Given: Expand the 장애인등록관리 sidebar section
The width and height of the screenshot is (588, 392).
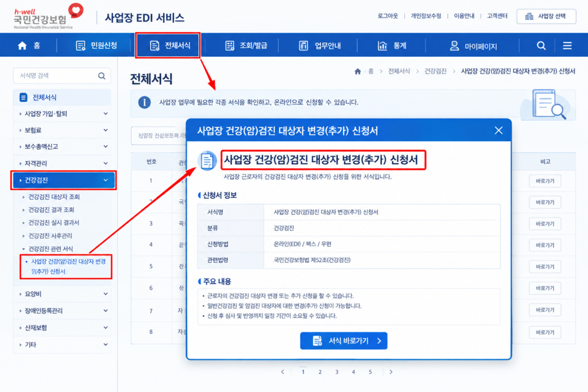Looking at the screenshot, I should 63,311.
